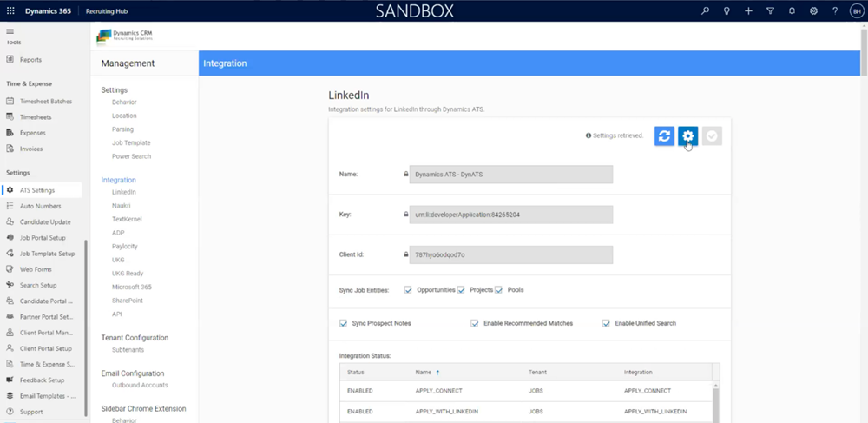Image resolution: width=868 pixels, height=423 pixels.
Task: Open the Naukri integration menu item
Action: pyautogui.click(x=122, y=205)
